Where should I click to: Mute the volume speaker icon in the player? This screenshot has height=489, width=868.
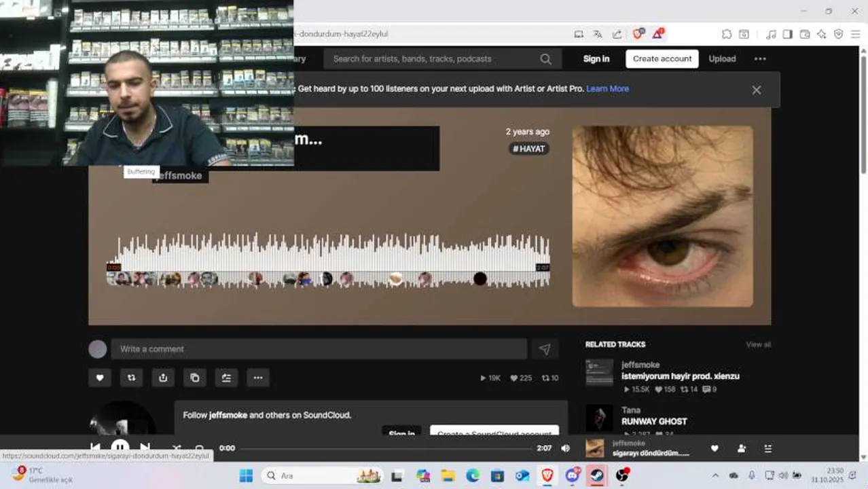coord(565,448)
